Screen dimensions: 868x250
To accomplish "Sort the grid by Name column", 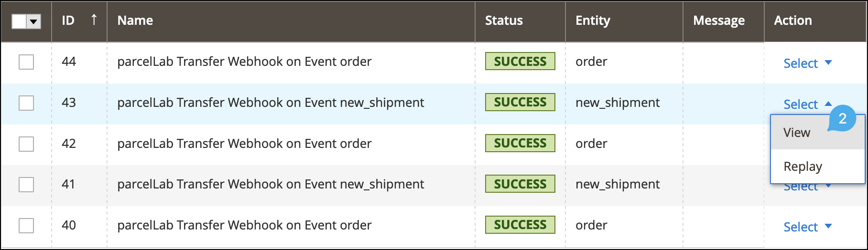I will [135, 21].
